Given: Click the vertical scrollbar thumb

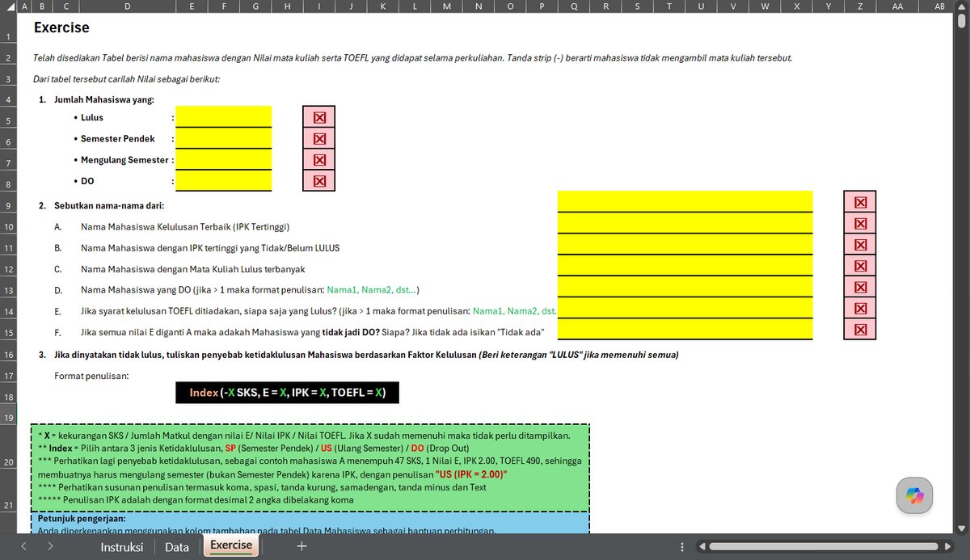Looking at the screenshot, I should 961,22.
